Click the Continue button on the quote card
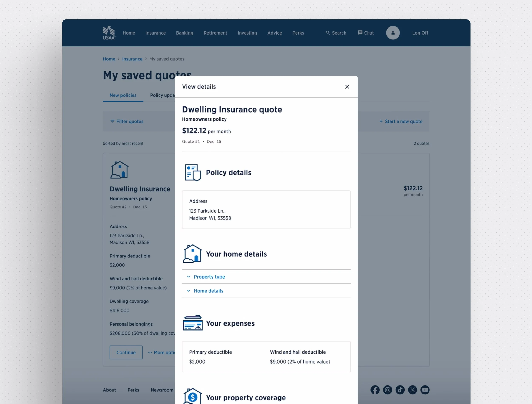This screenshot has height=404, width=532. coord(126,352)
